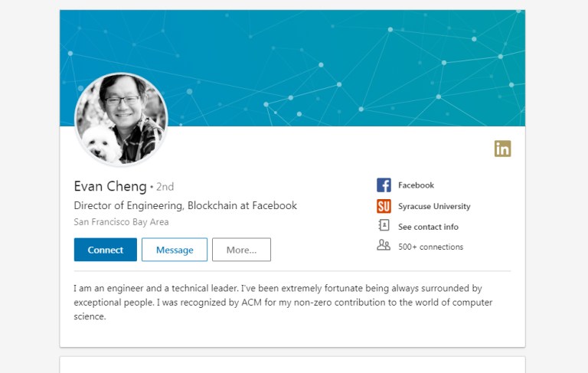Click the Message button
588x373 pixels.
(x=174, y=250)
